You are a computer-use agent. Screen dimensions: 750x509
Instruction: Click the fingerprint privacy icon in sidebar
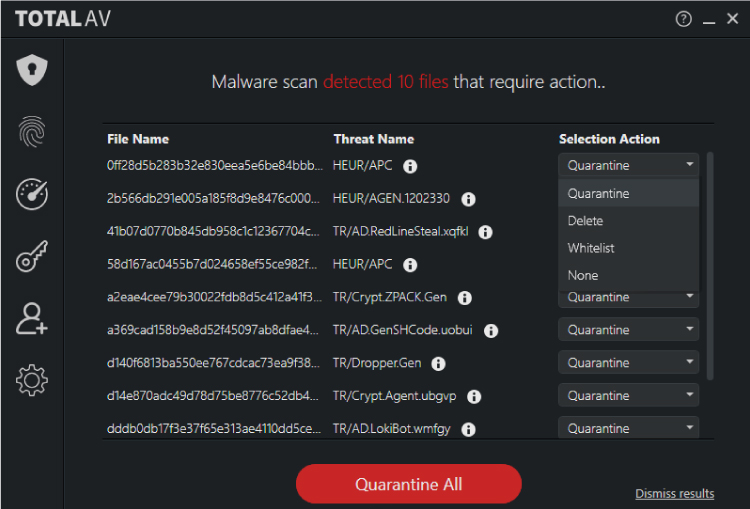tap(32, 132)
